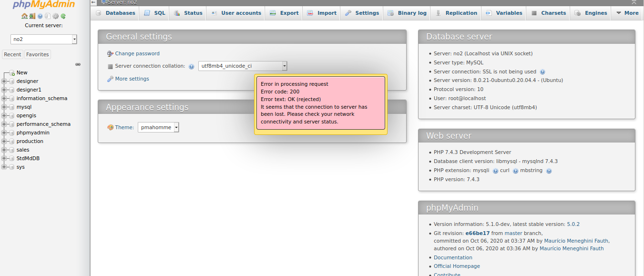Open the Settings tab
This screenshot has width=644, height=276.
362,13
